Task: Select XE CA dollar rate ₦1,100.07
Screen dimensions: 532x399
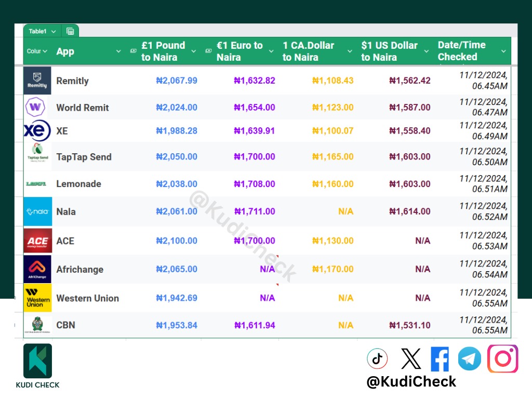Action: point(333,131)
